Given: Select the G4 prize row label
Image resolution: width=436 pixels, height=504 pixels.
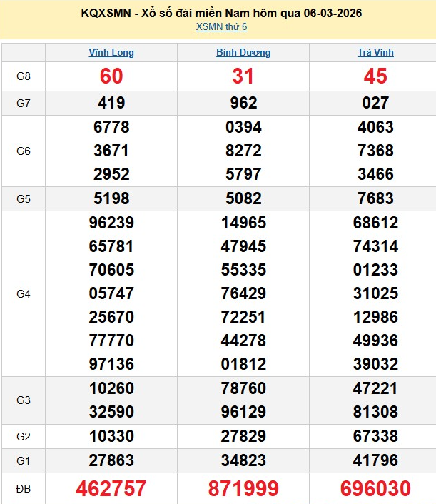Looking at the screenshot, I should coord(24,293).
